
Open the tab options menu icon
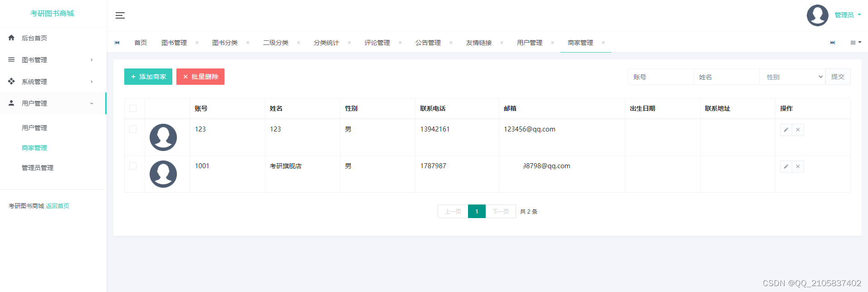point(855,43)
